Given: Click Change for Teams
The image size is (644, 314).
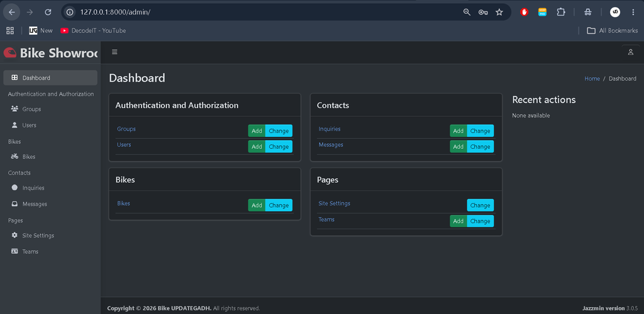Looking at the screenshot, I should pos(480,221).
